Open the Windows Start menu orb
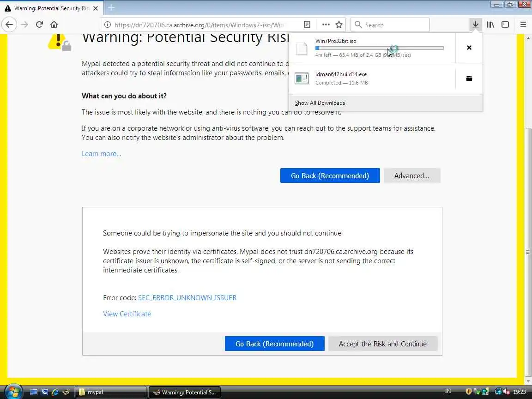 point(13,392)
